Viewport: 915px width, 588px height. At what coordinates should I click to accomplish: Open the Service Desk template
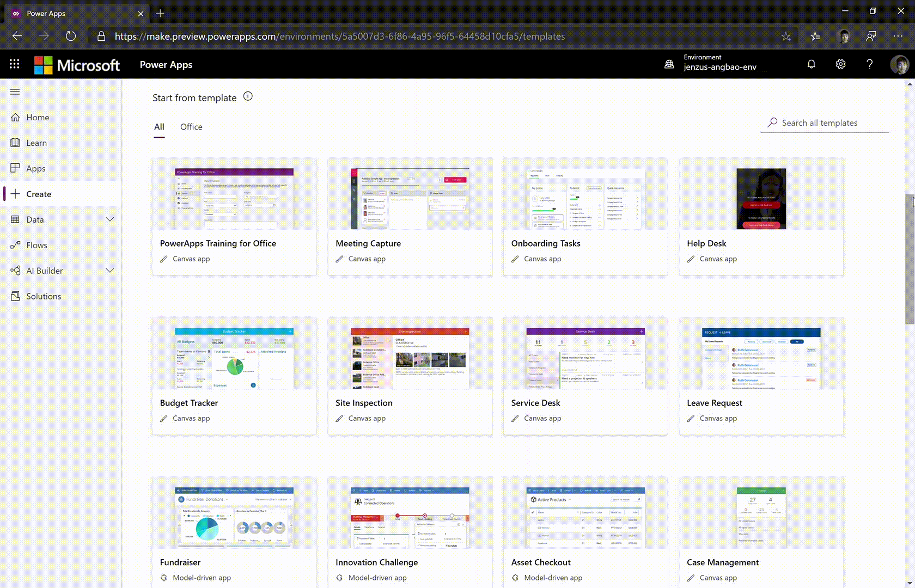pos(585,376)
